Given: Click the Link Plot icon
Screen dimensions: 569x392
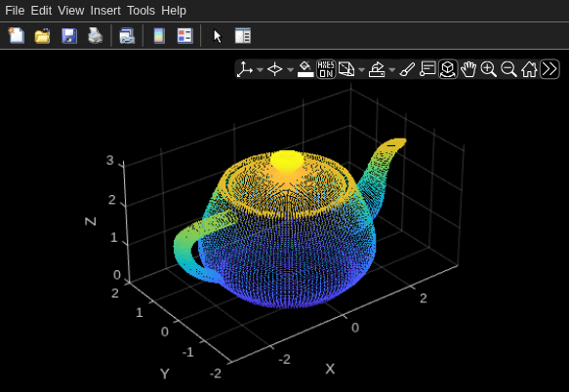Looking at the screenshot, I should pos(127,35).
